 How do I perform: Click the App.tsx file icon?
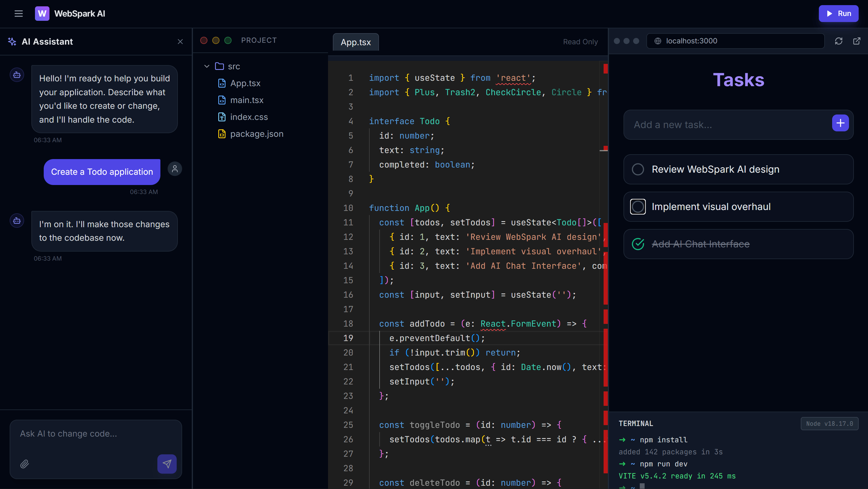coord(222,83)
